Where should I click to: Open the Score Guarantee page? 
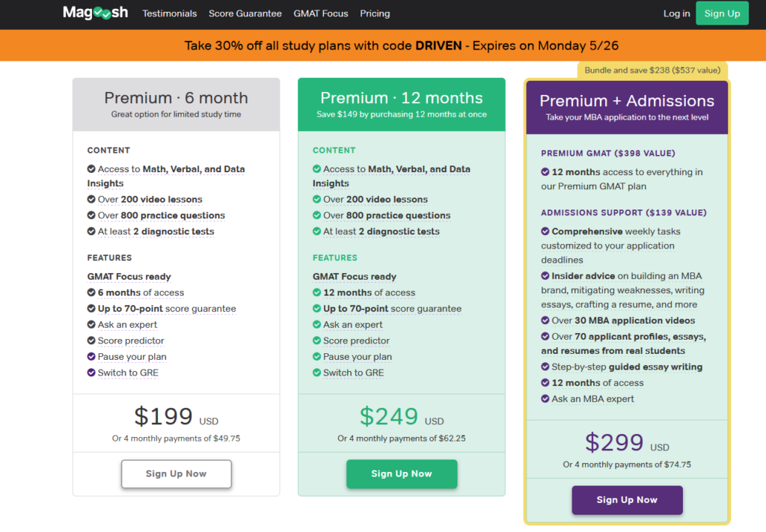245,13
